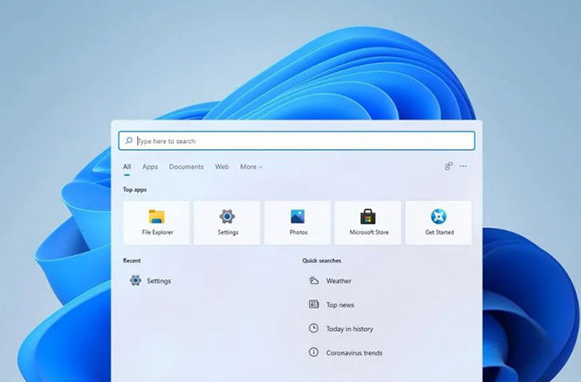
Task: Switch to the Apps tab
Action: point(150,167)
